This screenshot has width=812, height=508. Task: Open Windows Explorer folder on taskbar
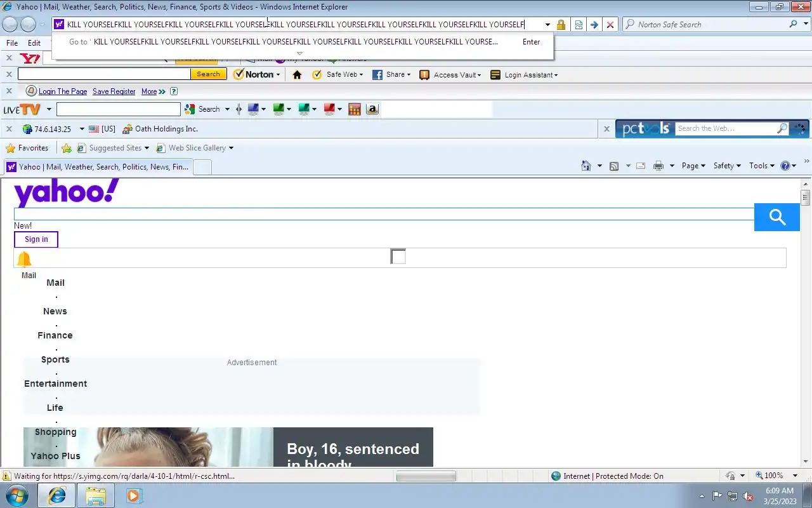(96, 495)
